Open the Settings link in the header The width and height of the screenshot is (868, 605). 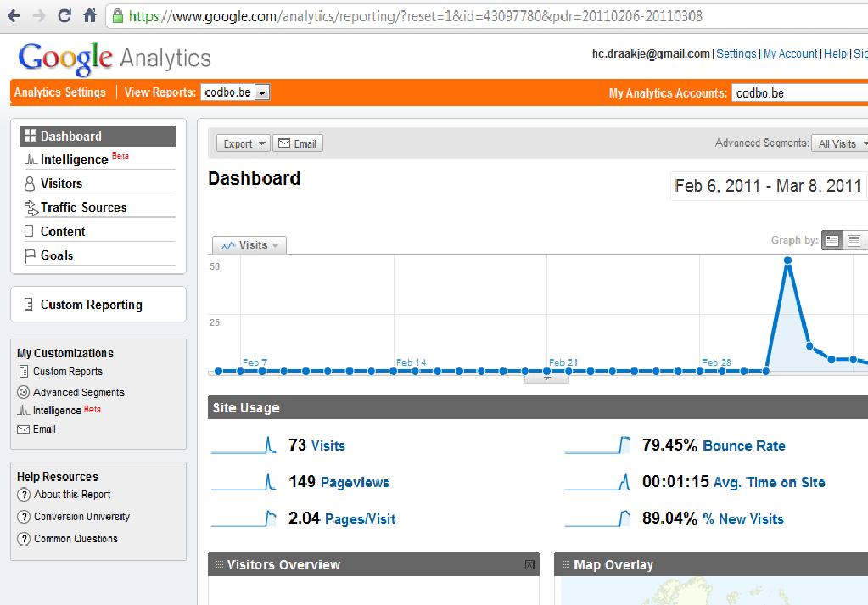[736, 53]
